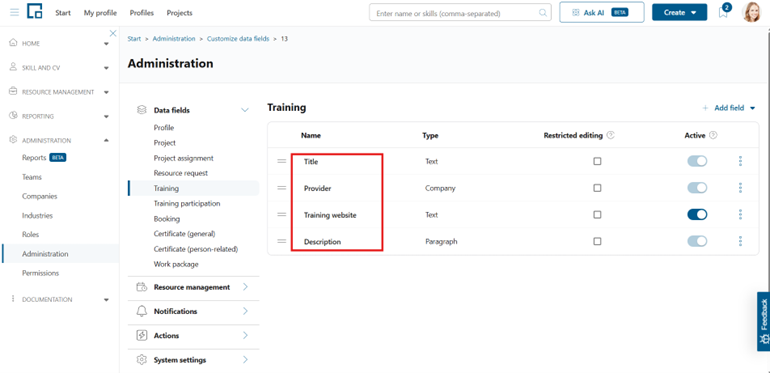
Task: Go to Start in top navigation
Action: (63, 13)
